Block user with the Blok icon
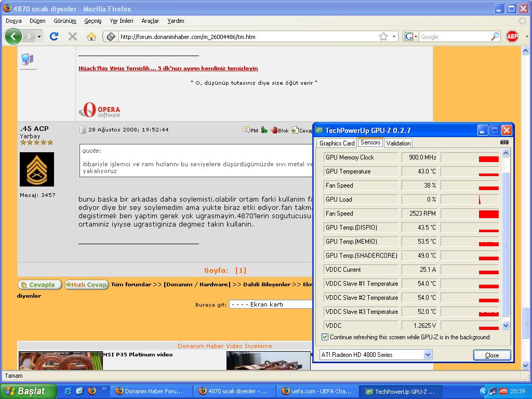This screenshot has width=532, height=399. point(280,130)
